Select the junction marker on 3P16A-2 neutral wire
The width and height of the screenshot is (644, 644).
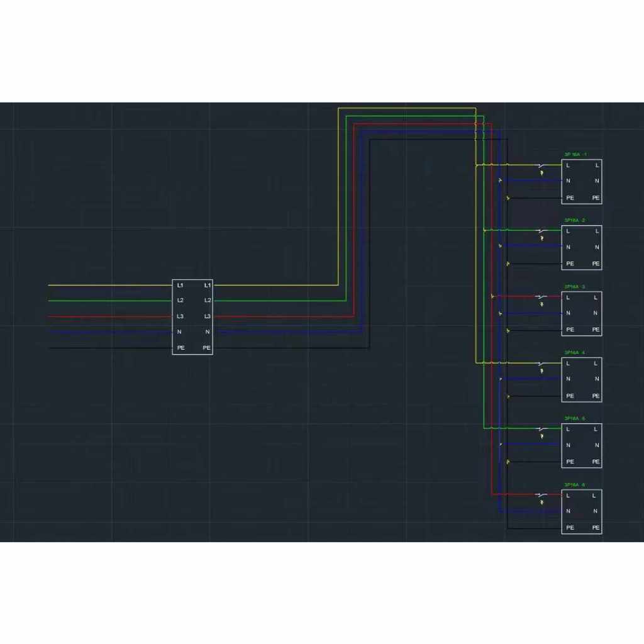[x=501, y=246]
